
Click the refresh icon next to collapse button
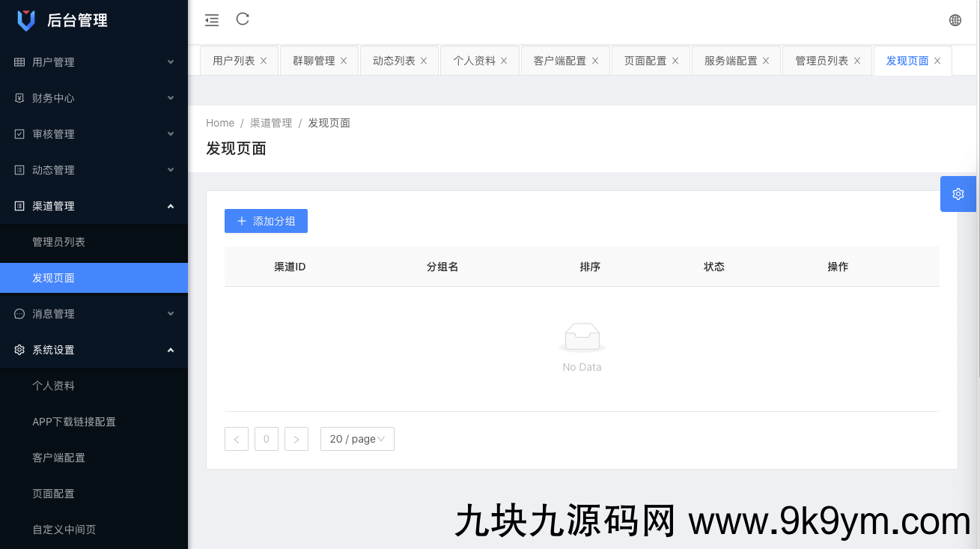click(x=242, y=19)
